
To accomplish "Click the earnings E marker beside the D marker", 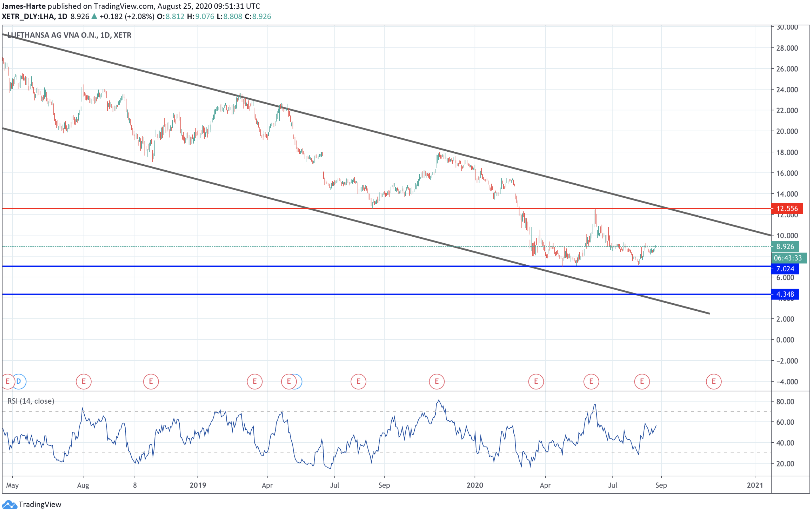I will pyautogui.click(x=7, y=381).
